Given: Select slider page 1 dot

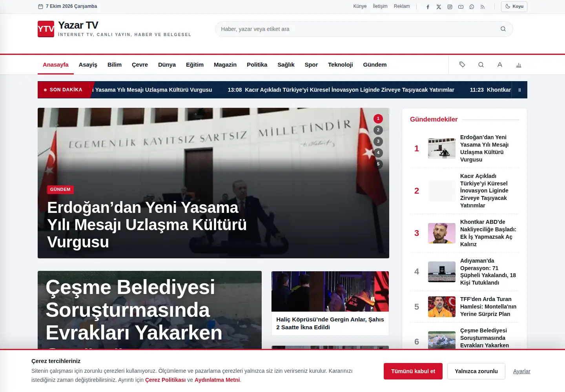Looking at the screenshot, I should pos(378,118).
